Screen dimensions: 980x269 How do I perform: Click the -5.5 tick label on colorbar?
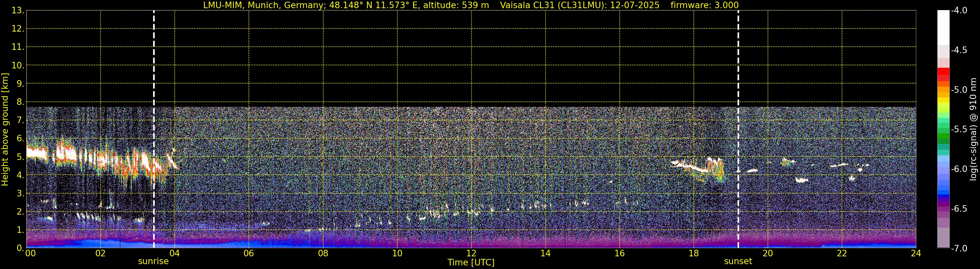click(x=959, y=130)
